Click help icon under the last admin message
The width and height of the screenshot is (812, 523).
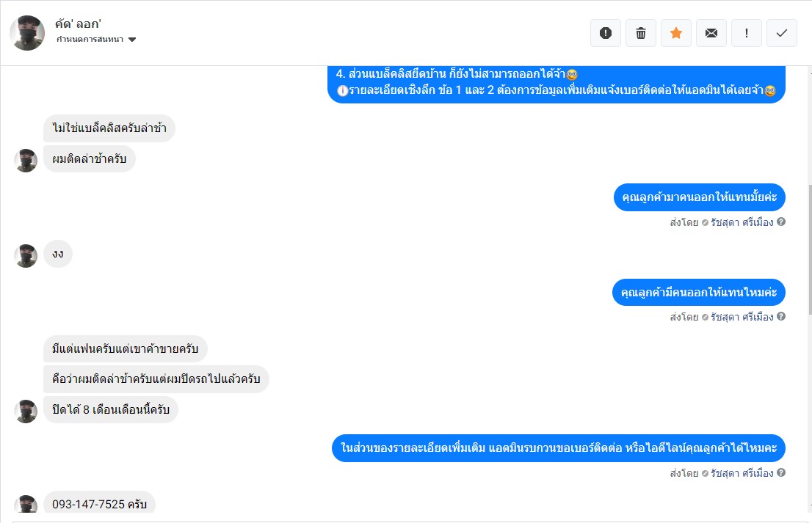[x=781, y=473]
